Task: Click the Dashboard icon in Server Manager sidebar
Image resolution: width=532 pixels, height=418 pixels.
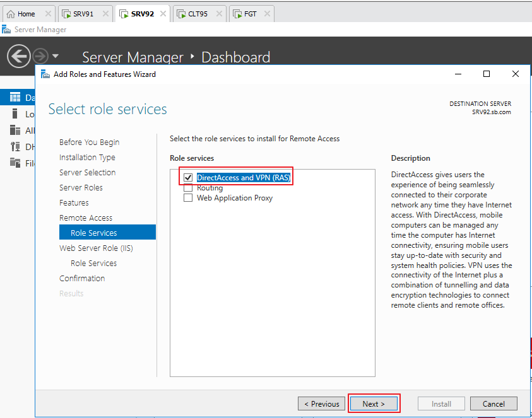Action: [x=15, y=98]
